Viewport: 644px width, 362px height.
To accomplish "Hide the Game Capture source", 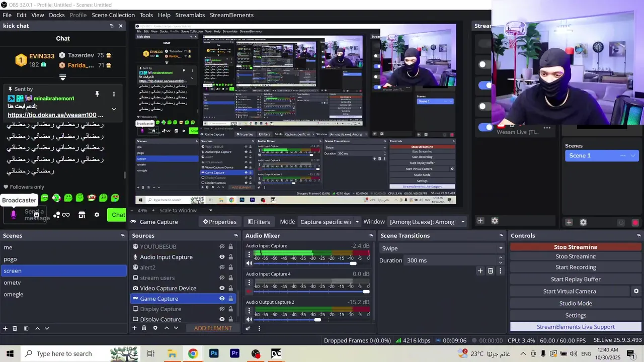I will [222, 299].
